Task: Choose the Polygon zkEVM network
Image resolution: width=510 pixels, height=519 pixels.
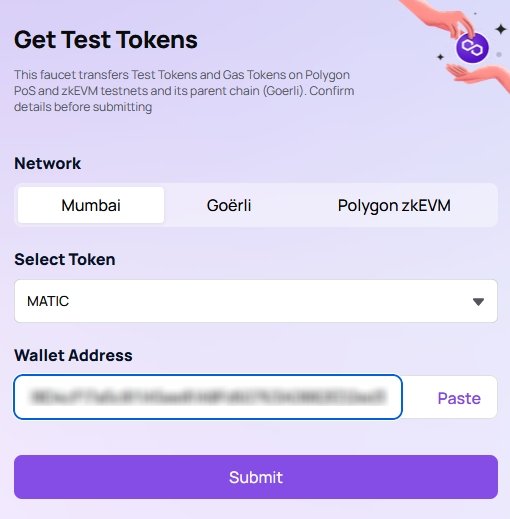Action: [394, 205]
